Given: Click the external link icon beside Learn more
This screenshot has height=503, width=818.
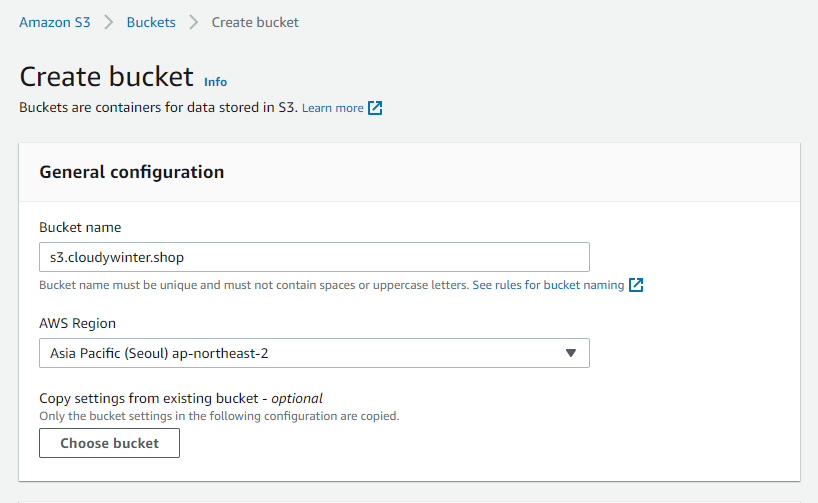Looking at the screenshot, I should click(x=375, y=108).
